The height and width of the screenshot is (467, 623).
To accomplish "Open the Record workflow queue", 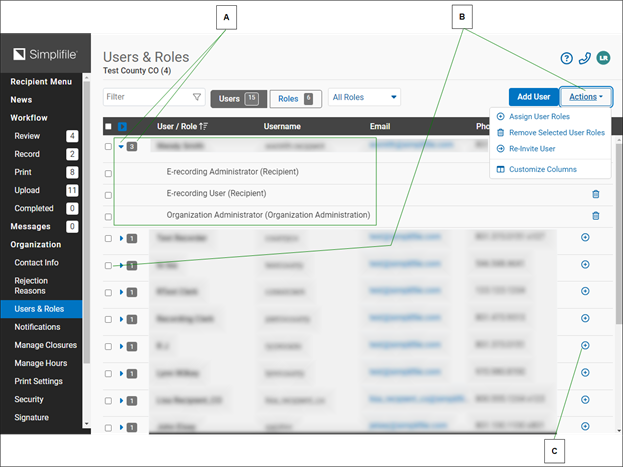I will [27, 154].
